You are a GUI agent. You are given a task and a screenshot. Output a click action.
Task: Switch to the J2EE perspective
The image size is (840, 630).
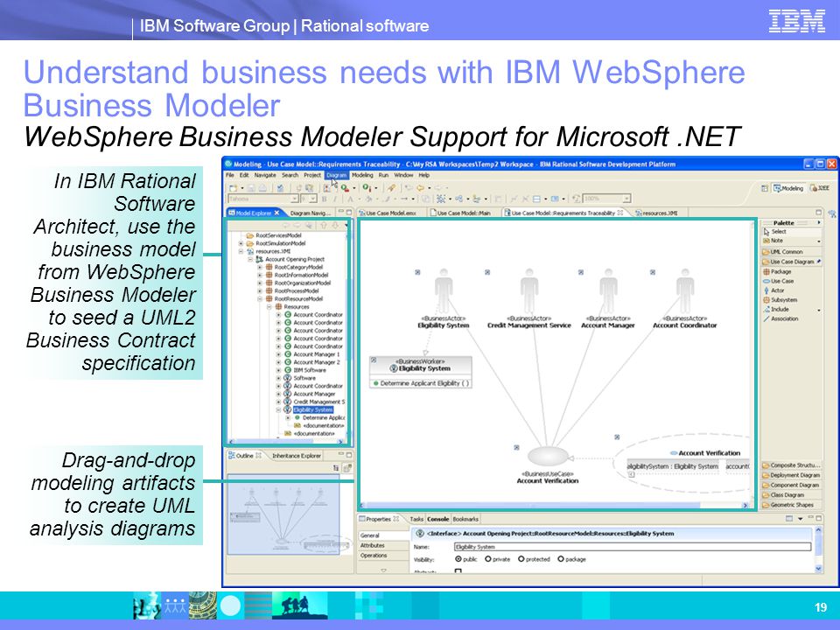820,188
